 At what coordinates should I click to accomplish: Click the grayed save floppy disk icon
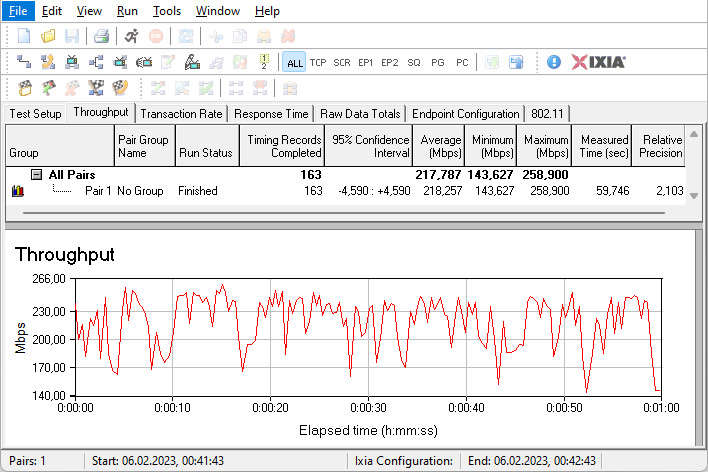pyautogui.click(x=72, y=36)
